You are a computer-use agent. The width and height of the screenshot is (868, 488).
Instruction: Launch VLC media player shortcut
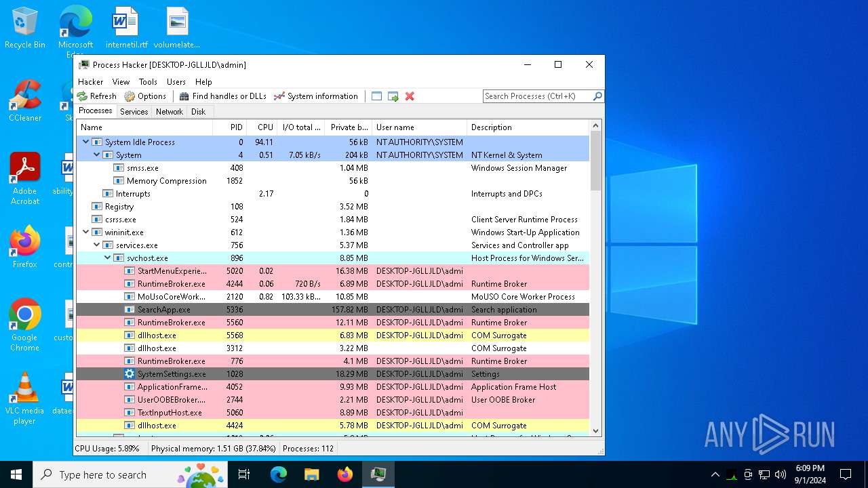[x=25, y=399]
